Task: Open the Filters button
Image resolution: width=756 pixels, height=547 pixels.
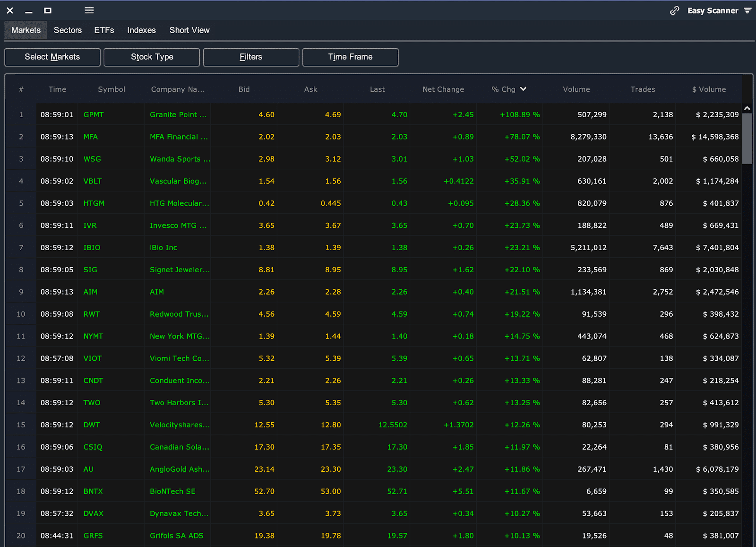Action: click(251, 57)
